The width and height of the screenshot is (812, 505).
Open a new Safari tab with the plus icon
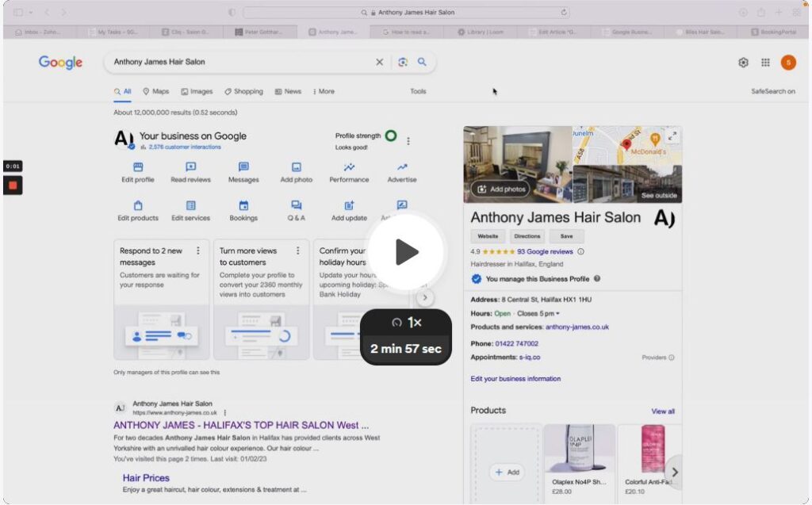[779, 13]
